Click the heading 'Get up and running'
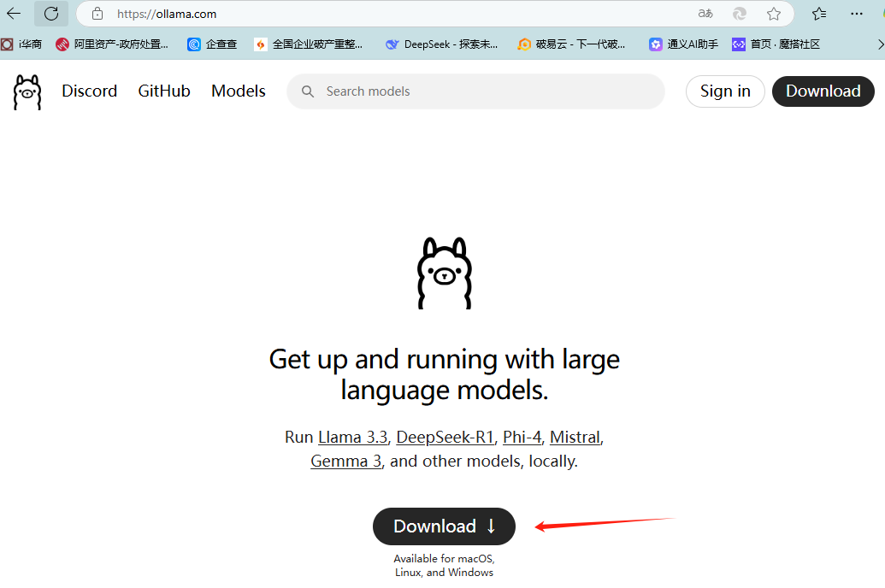This screenshot has width=885, height=588. [444, 374]
